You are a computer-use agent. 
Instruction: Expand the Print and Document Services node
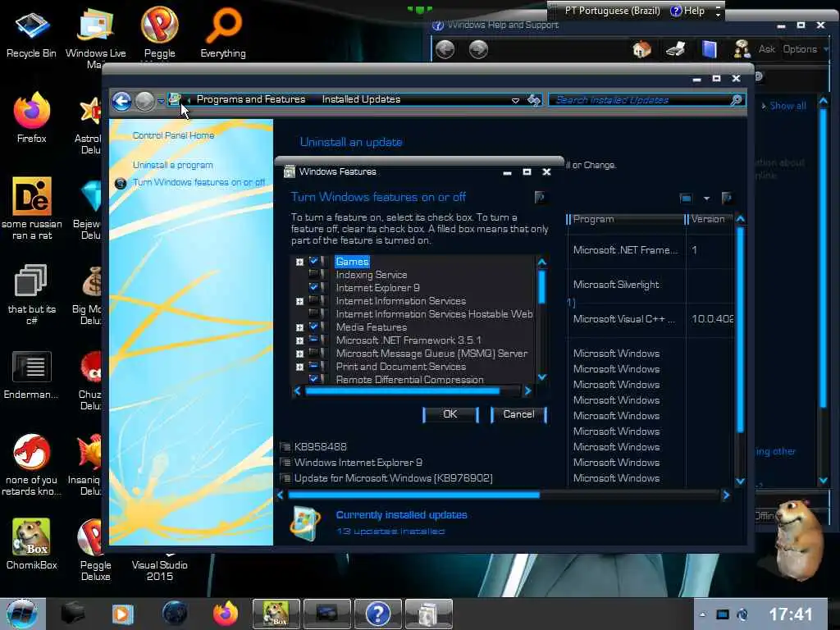click(x=299, y=367)
